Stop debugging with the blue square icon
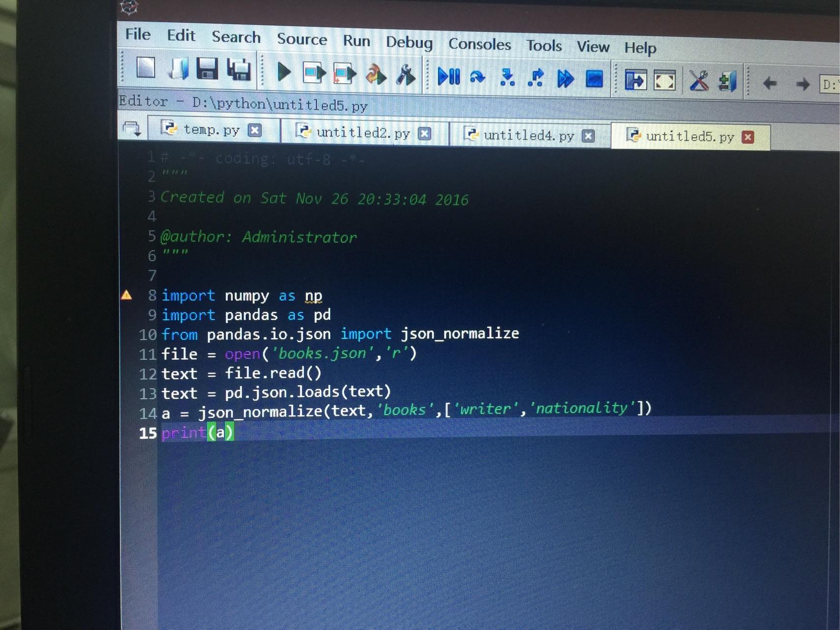840x630 pixels. click(594, 79)
